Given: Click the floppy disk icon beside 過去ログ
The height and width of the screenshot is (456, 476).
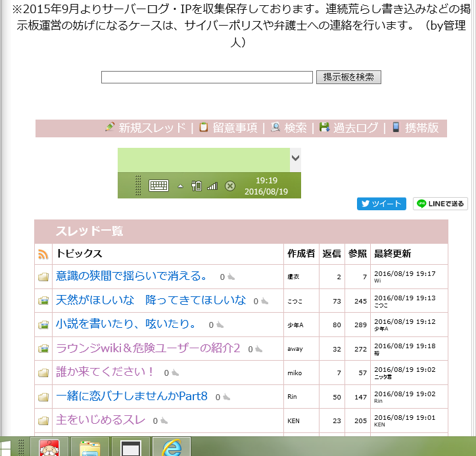Looking at the screenshot, I should coord(325,127).
